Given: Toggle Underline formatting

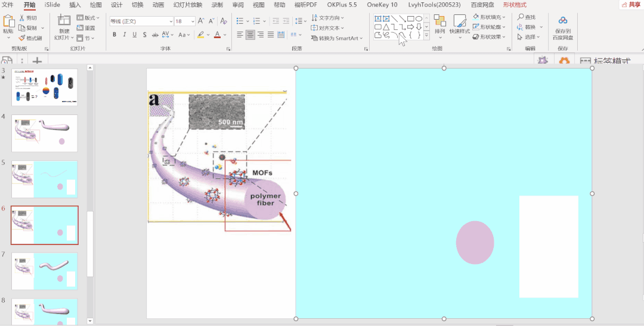Looking at the screenshot, I should point(135,35).
